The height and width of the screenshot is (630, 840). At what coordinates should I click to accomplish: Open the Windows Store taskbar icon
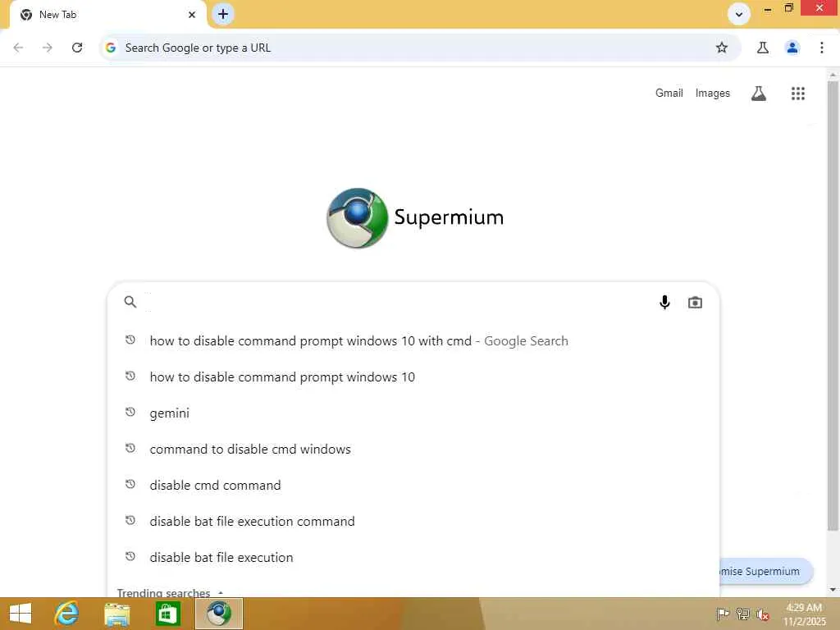(167, 614)
